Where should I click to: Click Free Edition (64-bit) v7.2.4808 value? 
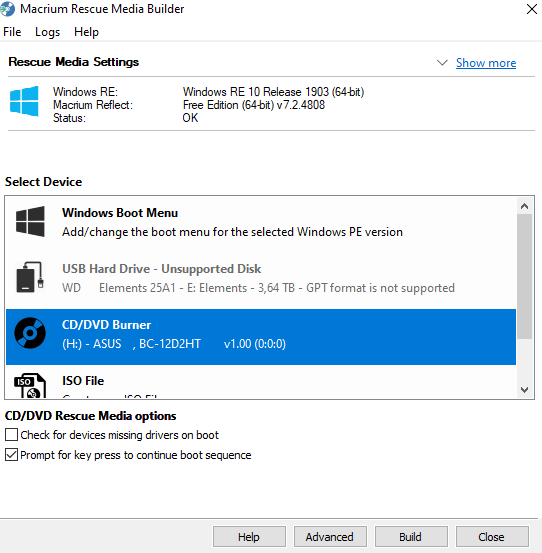(254, 105)
